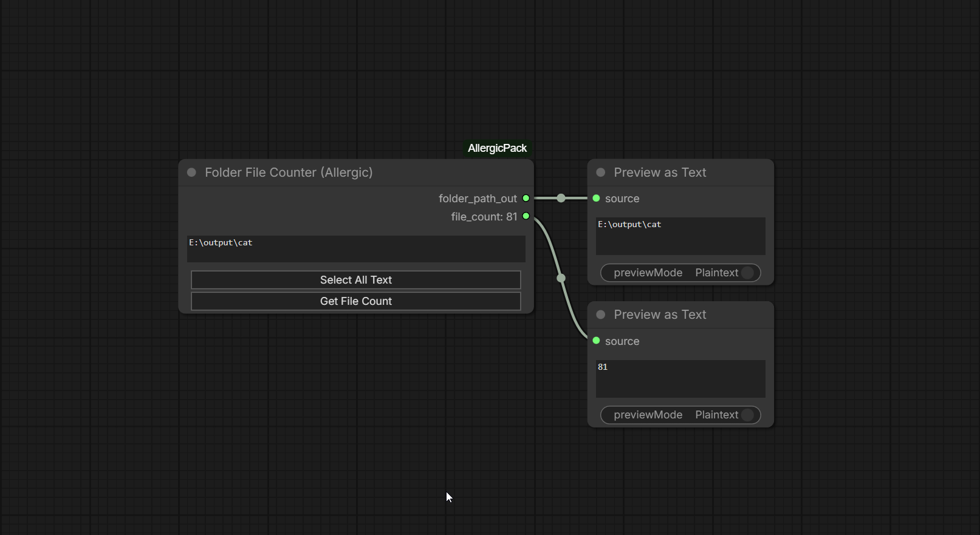This screenshot has height=535, width=980.
Task: Click the Select All Text button
Action: click(x=356, y=280)
